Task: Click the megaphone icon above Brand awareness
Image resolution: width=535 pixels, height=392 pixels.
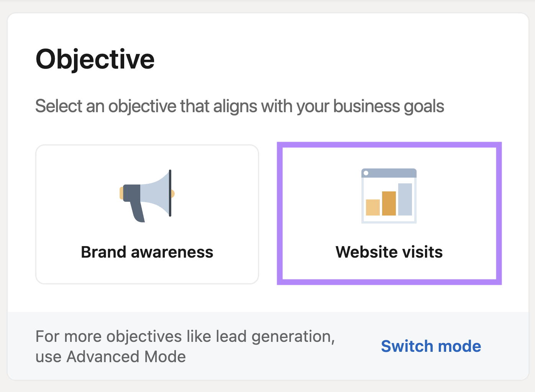Action: tap(147, 195)
